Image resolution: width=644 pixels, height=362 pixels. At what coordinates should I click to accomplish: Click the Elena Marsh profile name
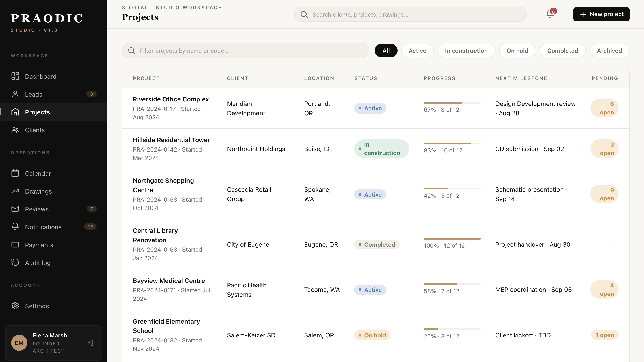[x=50, y=335]
